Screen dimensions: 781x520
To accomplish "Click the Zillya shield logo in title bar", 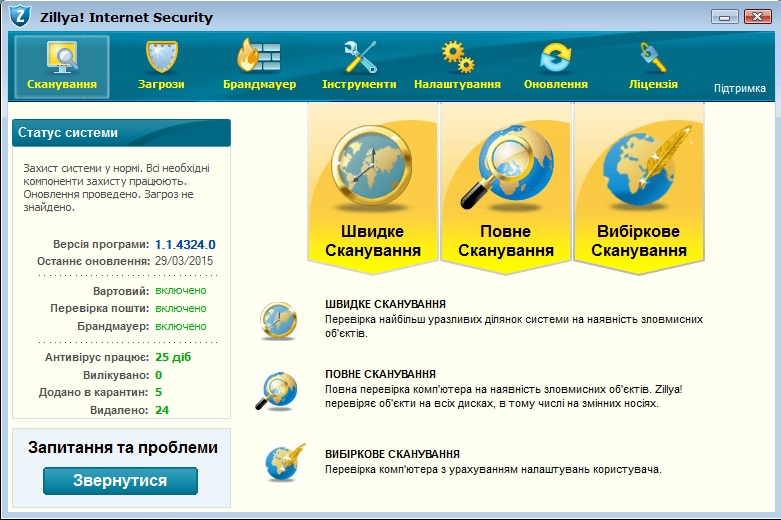I will [x=19, y=16].
